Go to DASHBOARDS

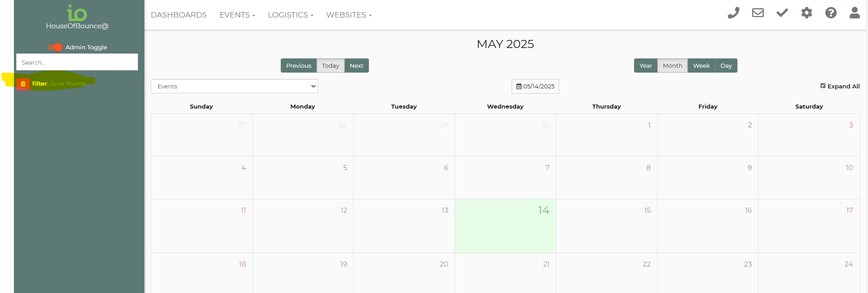[179, 15]
